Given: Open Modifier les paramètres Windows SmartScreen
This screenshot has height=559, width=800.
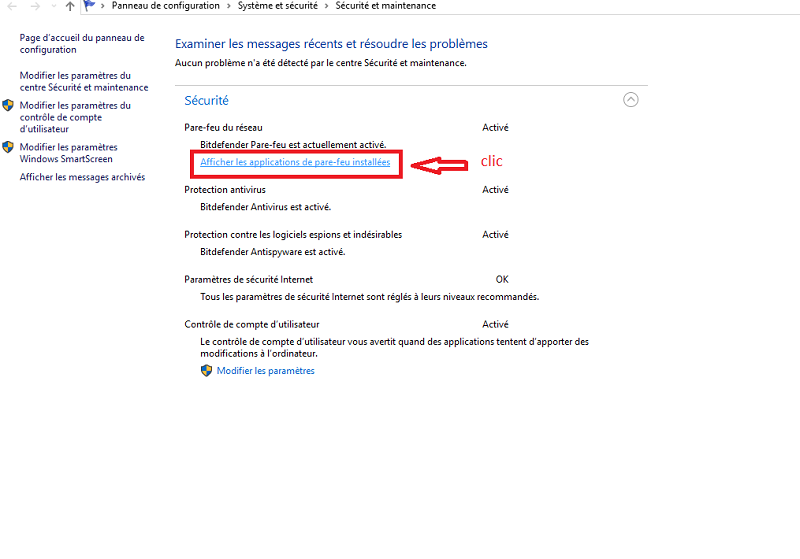Looking at the screenshot, I should coord(68,153).
